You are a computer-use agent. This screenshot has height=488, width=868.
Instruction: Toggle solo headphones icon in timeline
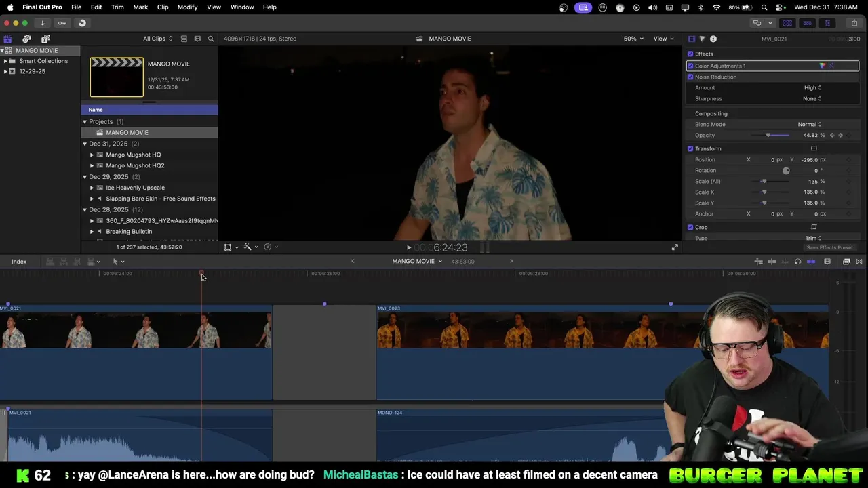click(797, 262)
